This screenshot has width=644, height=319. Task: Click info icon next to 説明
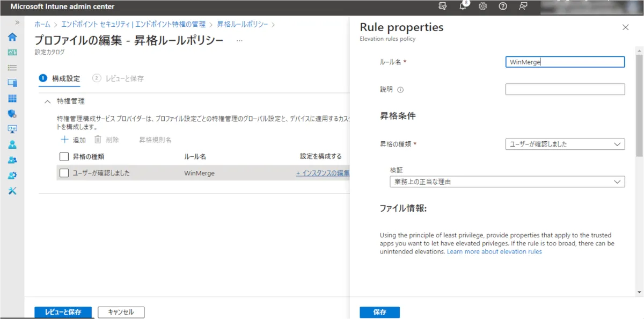[x=400, y=90]
